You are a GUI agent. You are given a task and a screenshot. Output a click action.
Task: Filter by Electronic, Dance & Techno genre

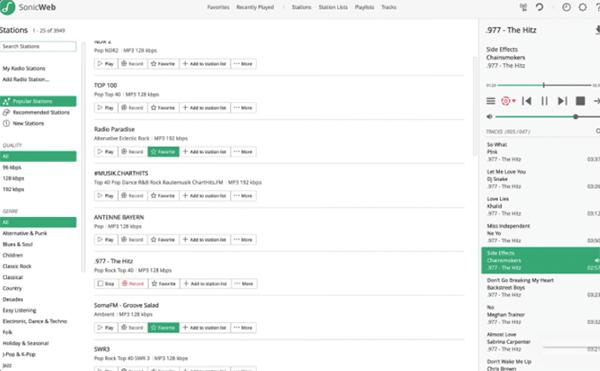(x=35, y=321)
